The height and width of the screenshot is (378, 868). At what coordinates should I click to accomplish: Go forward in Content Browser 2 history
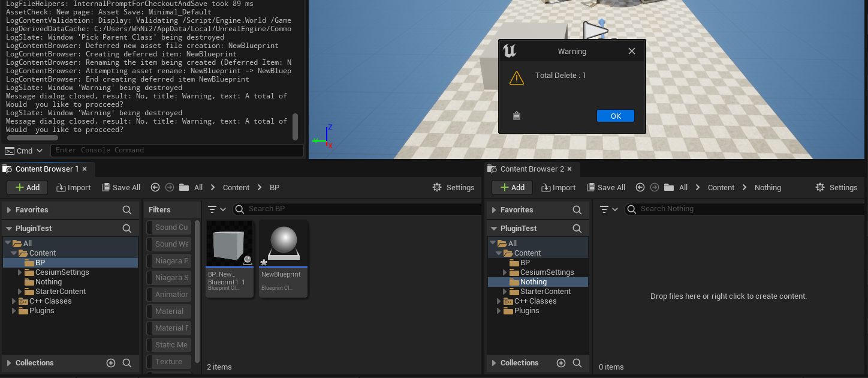click(x=655, y=188)
